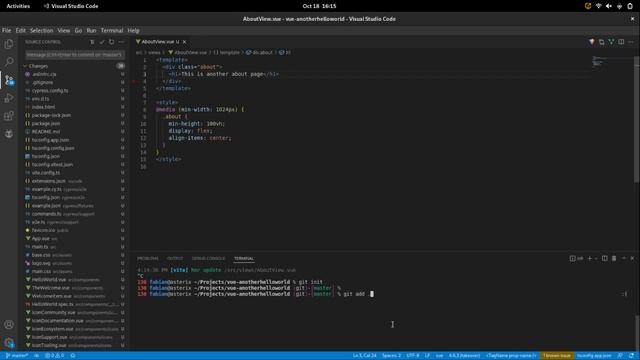Open Source Control more actions menu
This screenshot has height=360, width=640.
coord(121,42)
